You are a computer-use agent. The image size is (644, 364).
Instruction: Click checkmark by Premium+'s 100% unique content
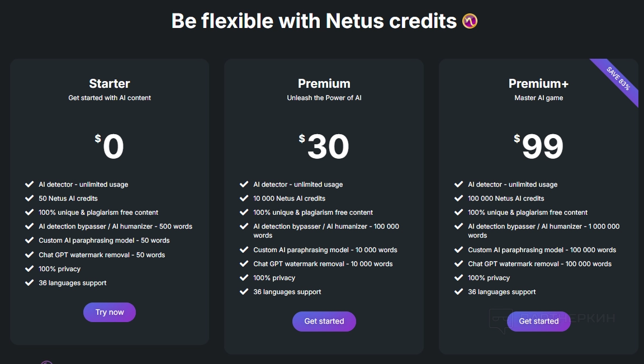pos(458,212)
